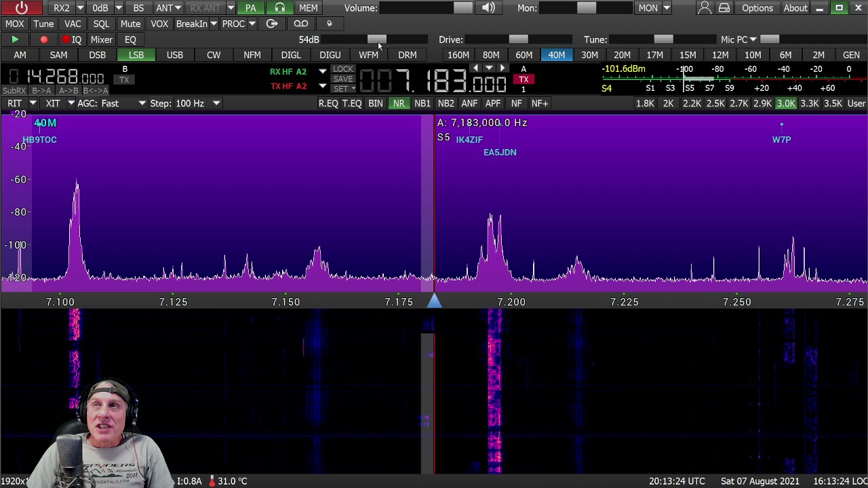Enable VOX voice activation

(x=159, y=24)
